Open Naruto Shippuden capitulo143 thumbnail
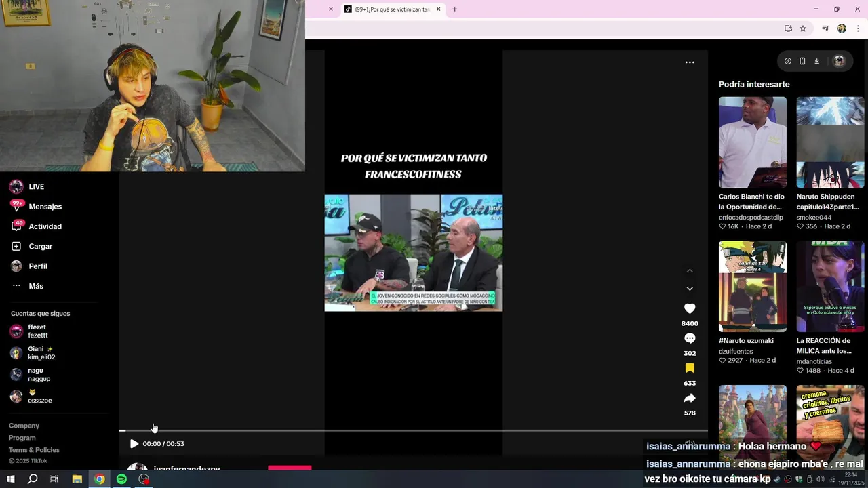This screenshot has height=488, width=868. coord(830,142)
